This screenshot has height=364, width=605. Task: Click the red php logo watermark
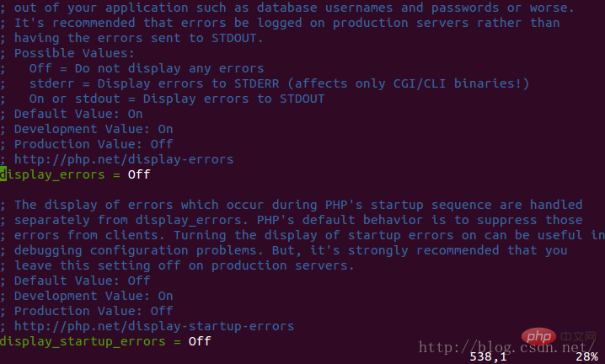(x=538, y=337)
